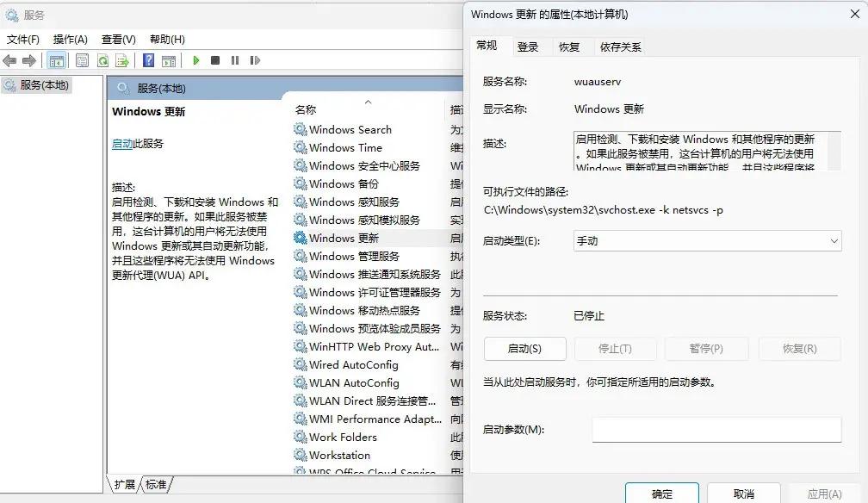Select the Work Folders service name

pos(343,437)
